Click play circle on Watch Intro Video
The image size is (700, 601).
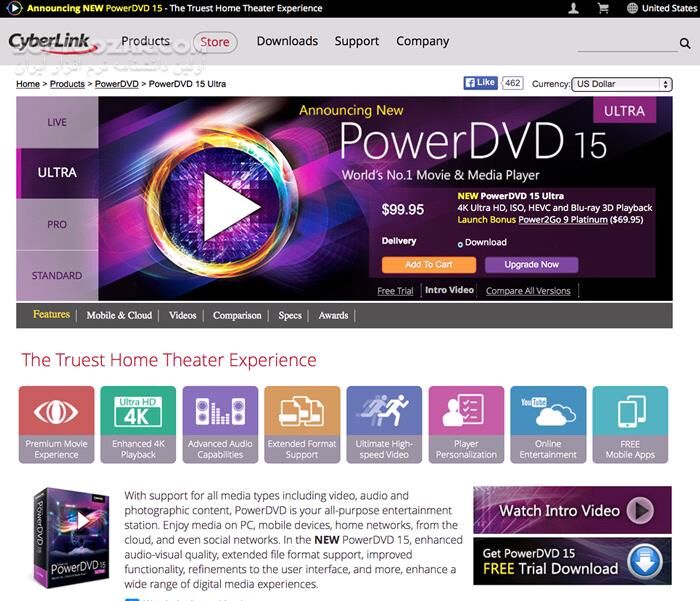(640, 510)
